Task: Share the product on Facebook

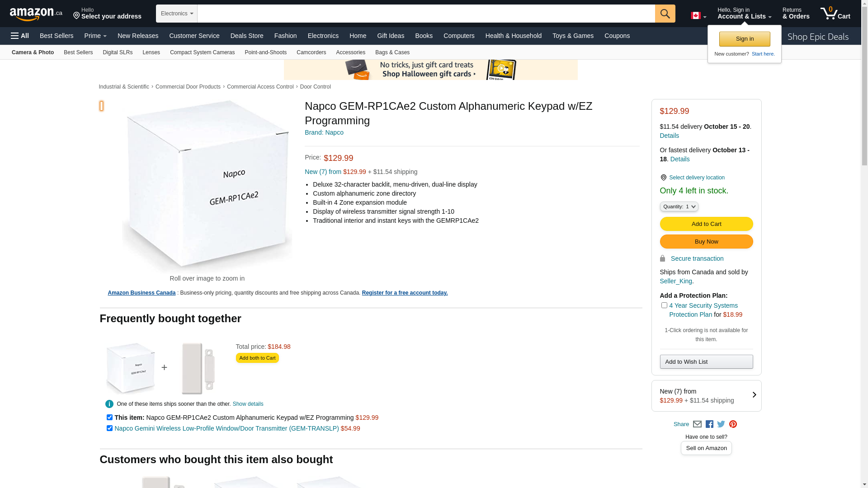Action: tap(709, 424)
